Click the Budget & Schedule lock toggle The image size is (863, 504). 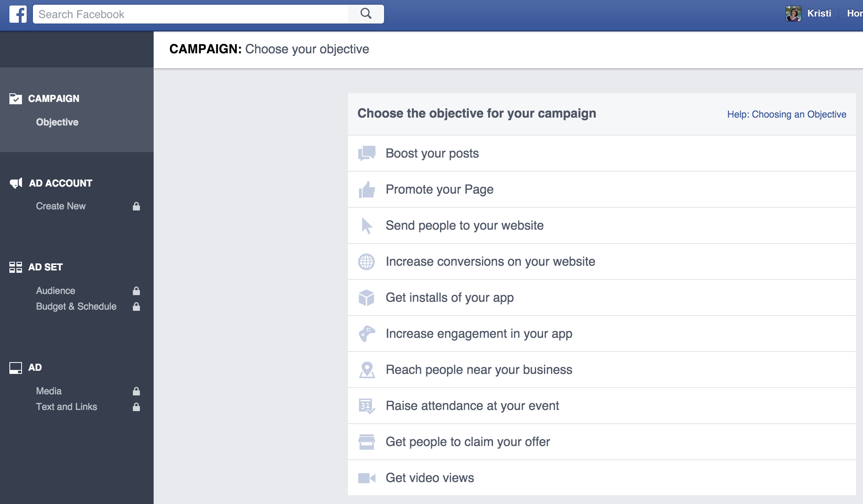[137, 306]
